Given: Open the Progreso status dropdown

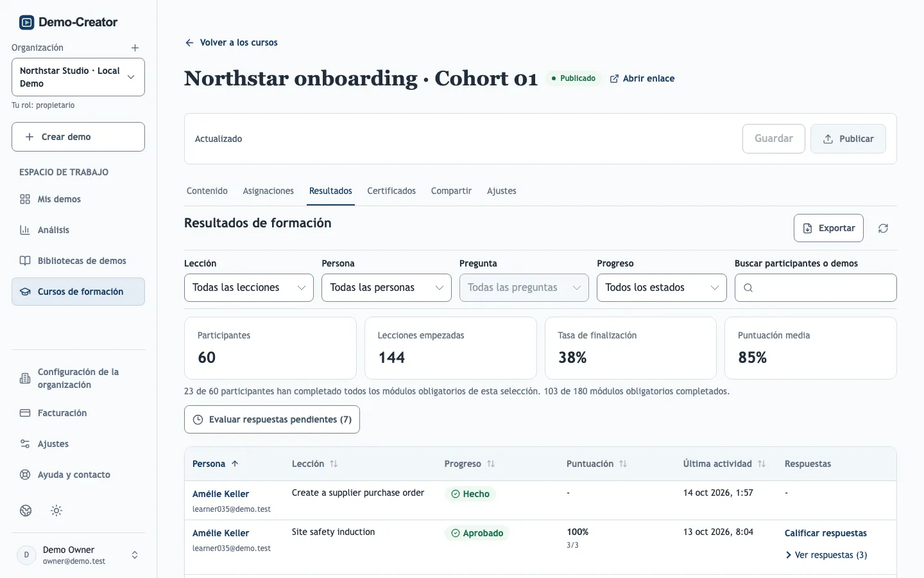Looking at the screenshot, I should click(x=662, y=288).
